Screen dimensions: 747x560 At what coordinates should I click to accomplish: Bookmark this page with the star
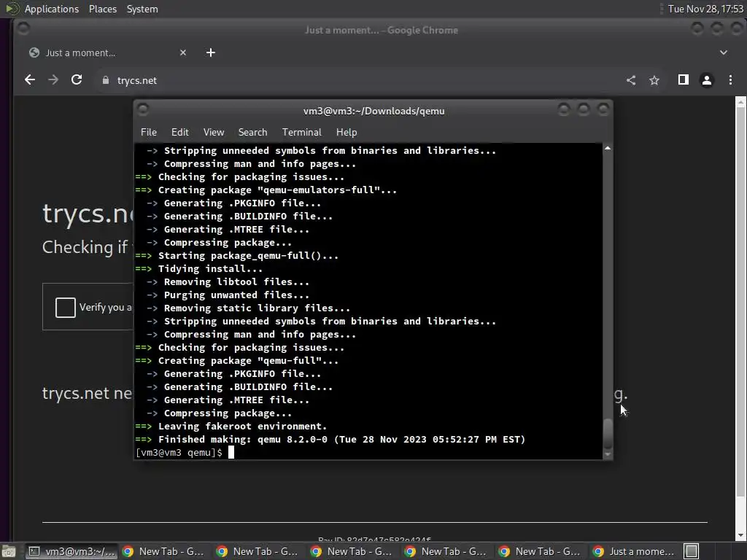click(x=654, y=80)
